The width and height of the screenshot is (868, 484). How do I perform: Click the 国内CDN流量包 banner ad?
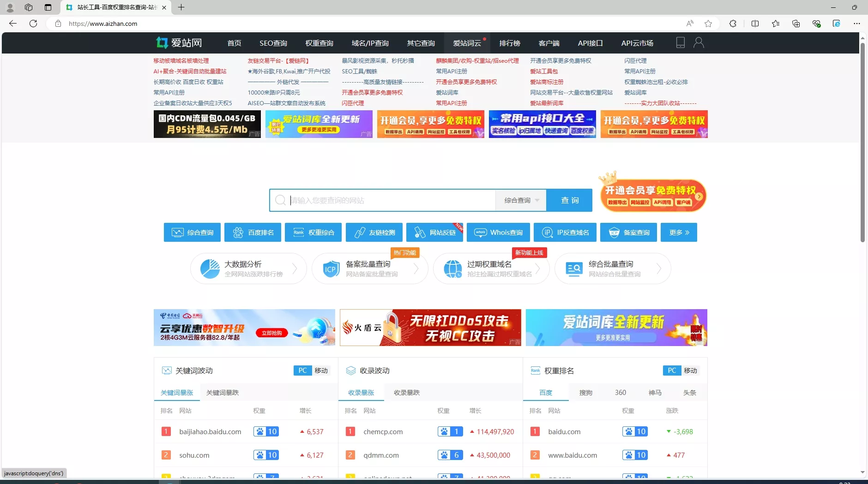click(x=207, y=124)
